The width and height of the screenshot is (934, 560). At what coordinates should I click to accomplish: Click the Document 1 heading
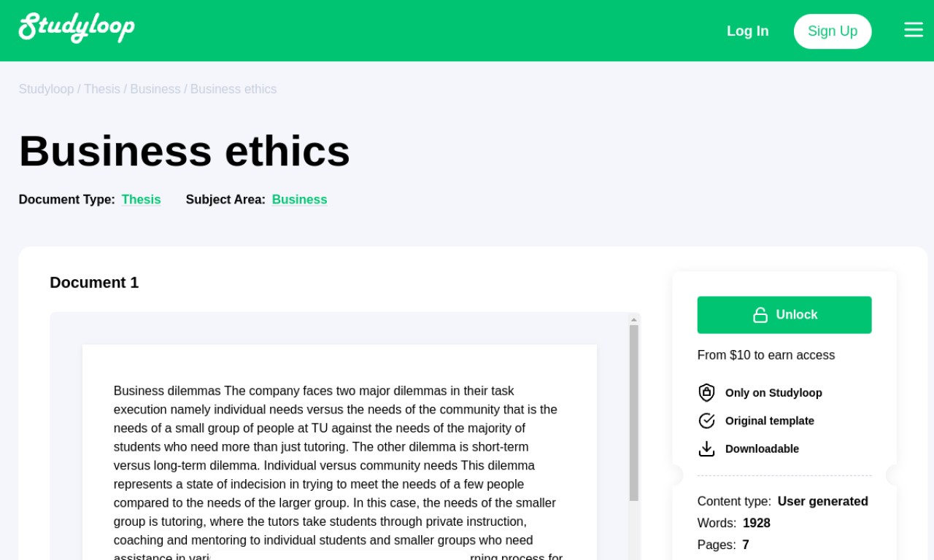94,283
